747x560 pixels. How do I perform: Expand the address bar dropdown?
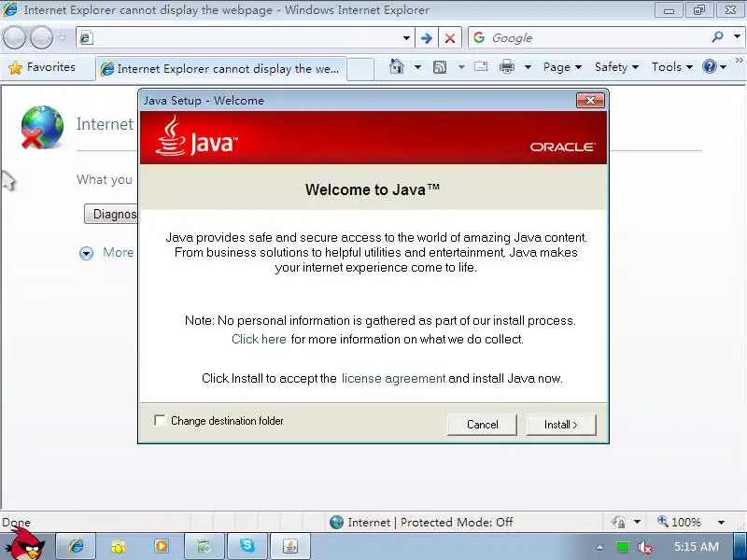pos(406,38)
